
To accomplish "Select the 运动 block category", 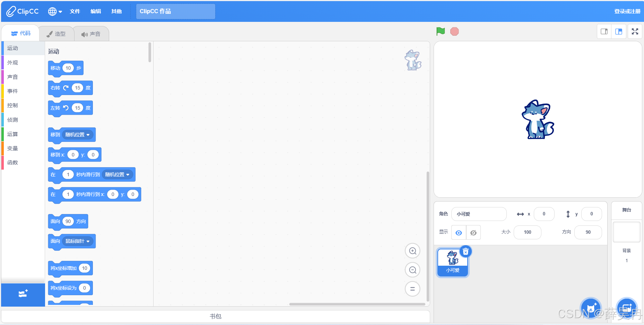I will click(23, 48).
